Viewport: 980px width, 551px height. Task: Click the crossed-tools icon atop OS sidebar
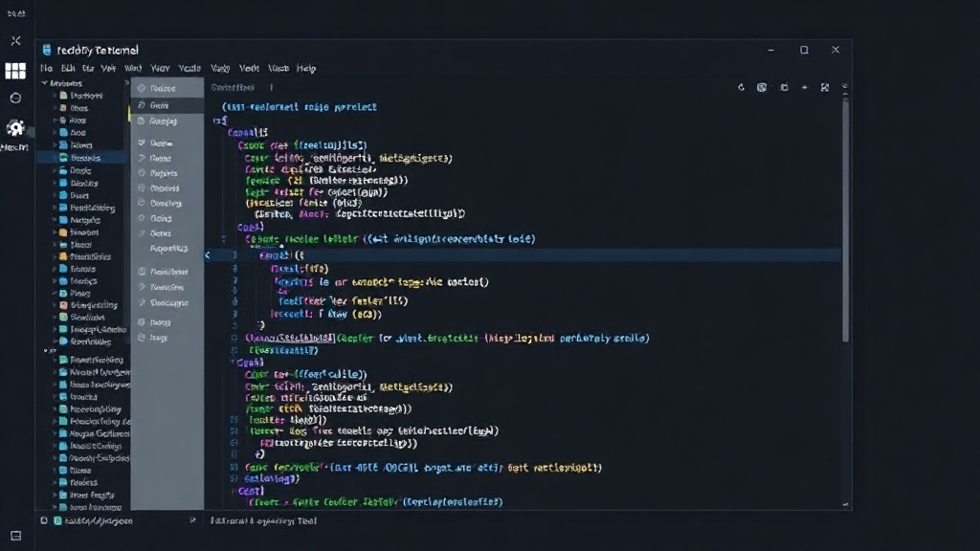(x=15, y=40)
